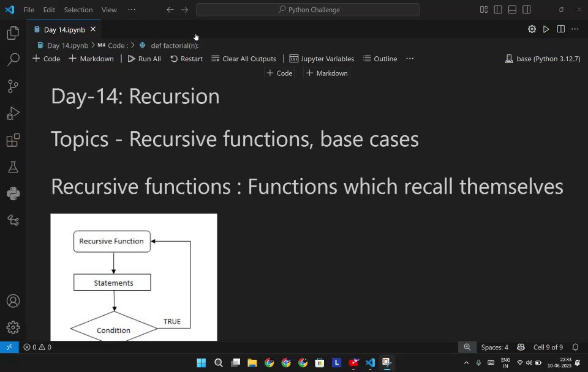Open the Explorer view in activity bar
588x372 pixels.
pyautogui.click(x=13, y=33)
